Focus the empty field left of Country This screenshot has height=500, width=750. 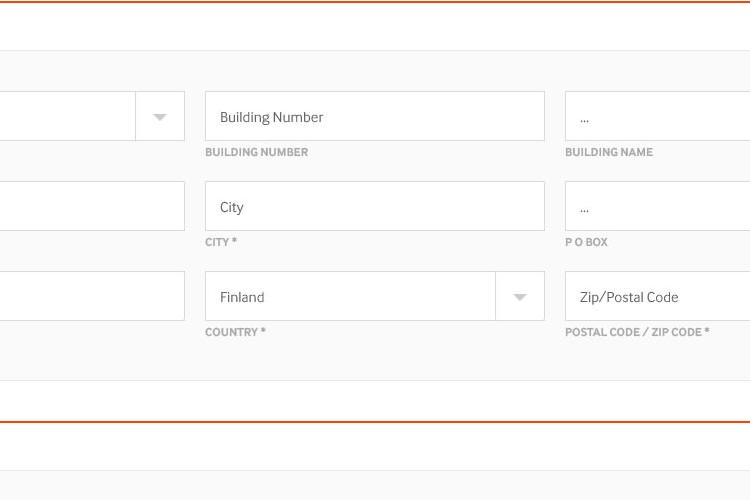(x=92, y=297)
